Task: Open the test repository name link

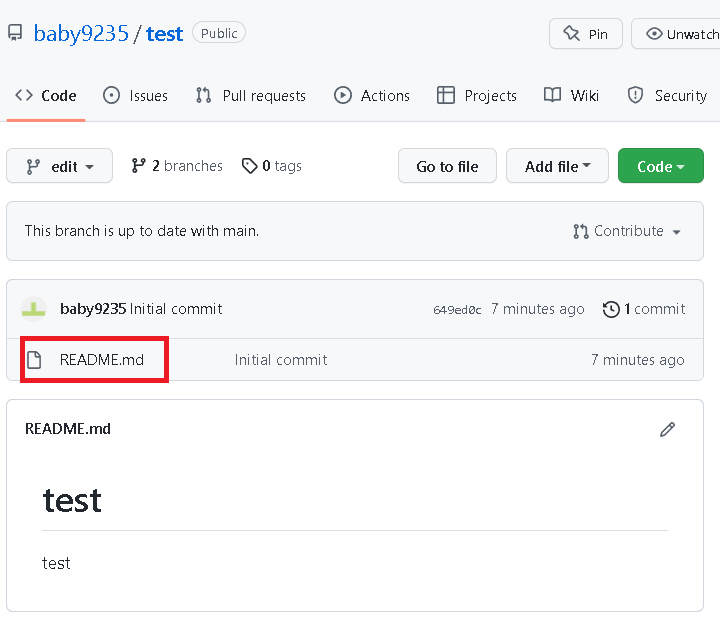Action: pyautogui.click(x=164, y=34)
